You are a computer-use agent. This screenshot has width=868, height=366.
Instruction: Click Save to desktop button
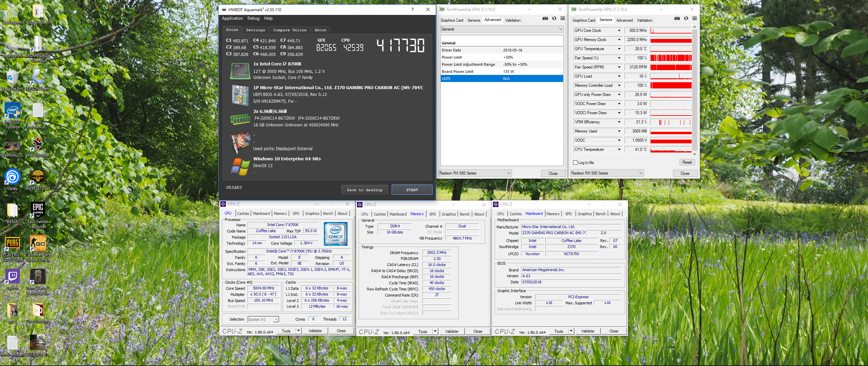coord(364,190)
